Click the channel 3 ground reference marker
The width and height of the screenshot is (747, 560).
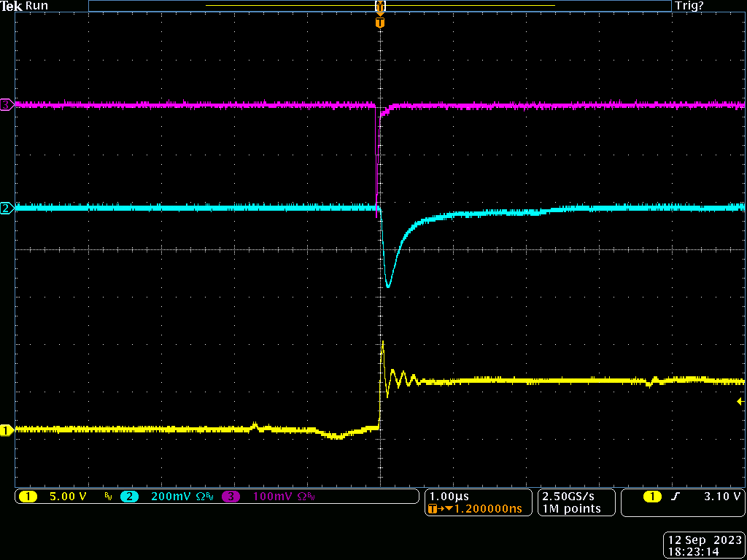point(7,105)
